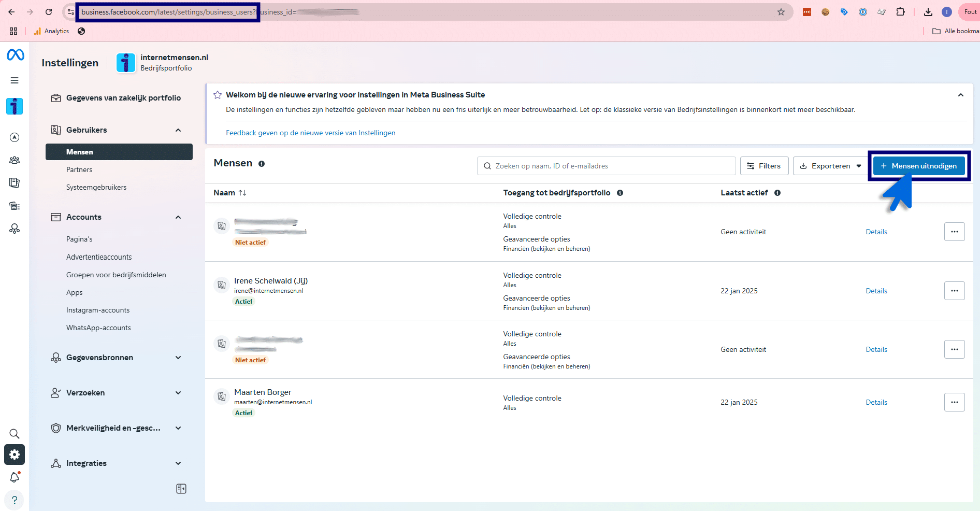This screenshot has width=980, height=511.
Task: Open WhatsApp-accounts in sidebar
Action: pyautogui.click(x=98, y=328)
